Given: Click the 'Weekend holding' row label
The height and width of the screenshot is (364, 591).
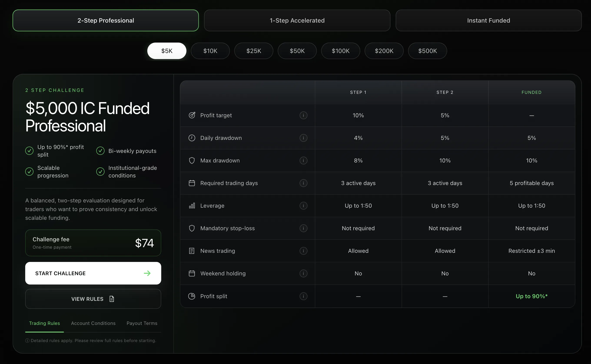Looking at the screenshot, I should point(223,273).
